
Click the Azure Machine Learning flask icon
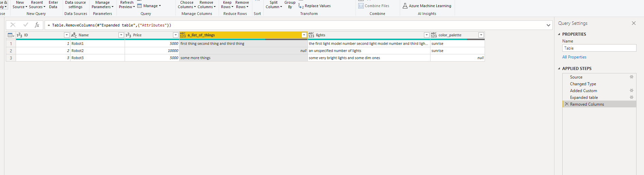coord(405,6)
